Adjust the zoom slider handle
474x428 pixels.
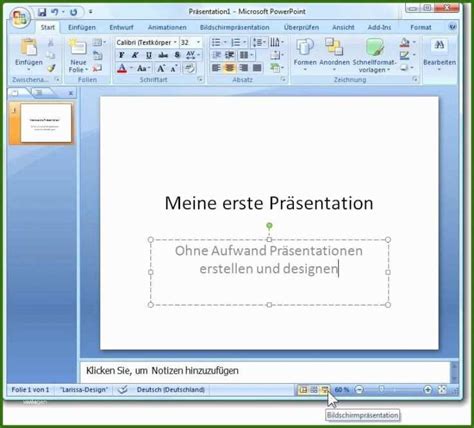click(382, 389)
